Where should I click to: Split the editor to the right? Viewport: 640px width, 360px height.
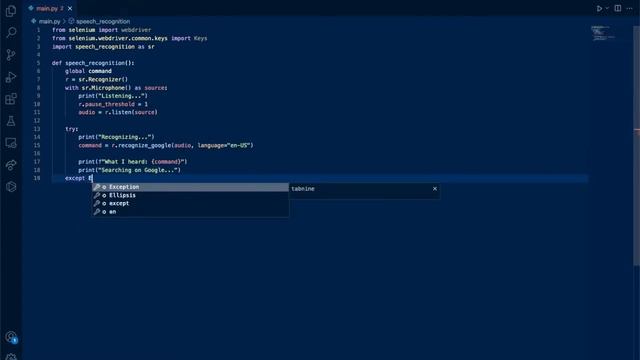tap(618, 8)
